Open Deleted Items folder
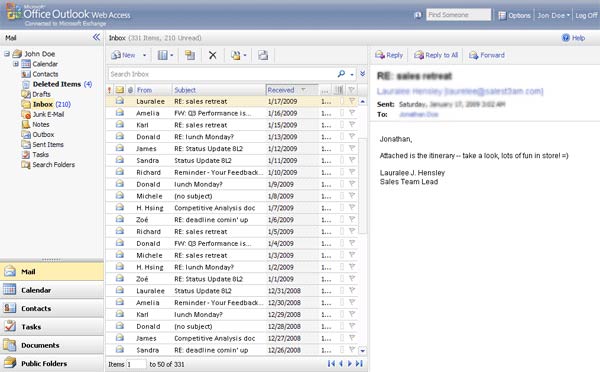Viewport: 600px width, 372px height. click(57, 84)
